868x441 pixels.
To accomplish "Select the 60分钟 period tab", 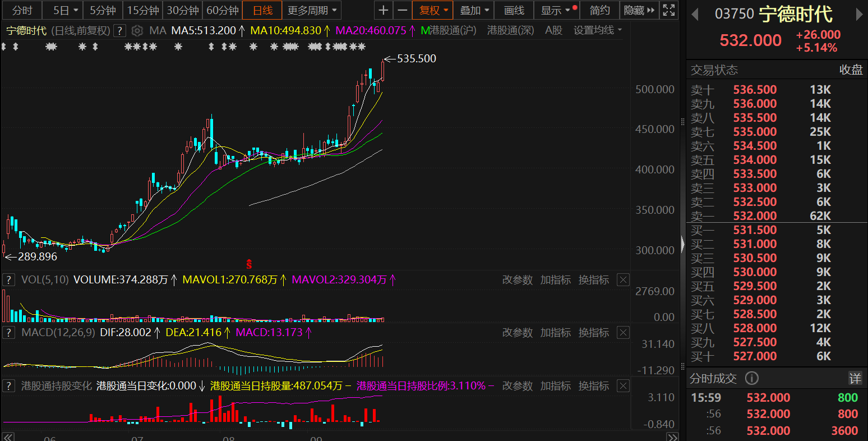I will pyautogui.click(x=223, y=10).
